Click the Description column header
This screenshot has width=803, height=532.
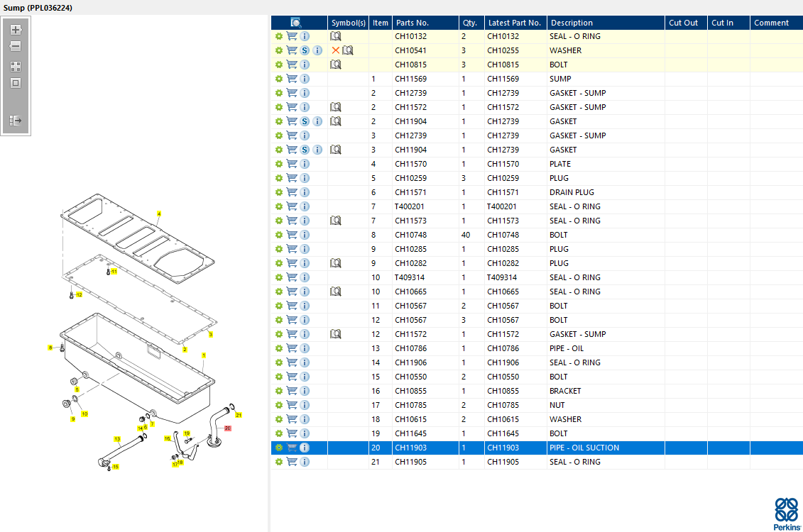(572, 23)
